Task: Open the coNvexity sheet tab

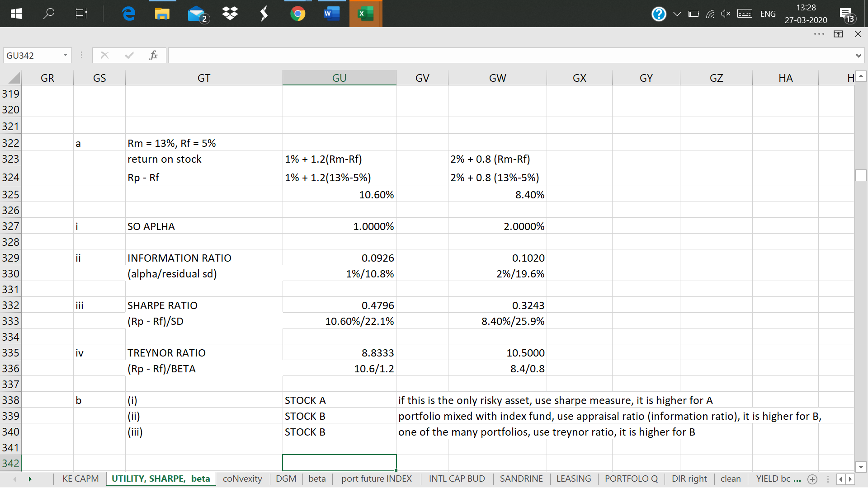Action: click(242, 479)
